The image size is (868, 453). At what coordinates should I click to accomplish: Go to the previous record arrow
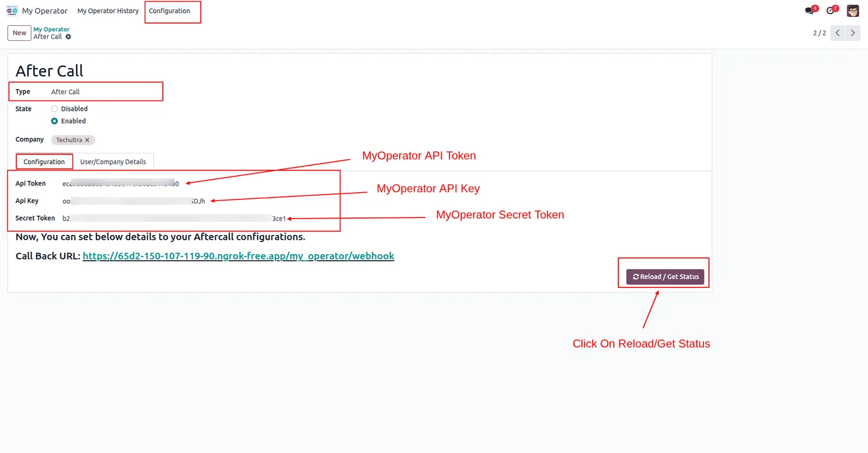(x=838, y=33)
